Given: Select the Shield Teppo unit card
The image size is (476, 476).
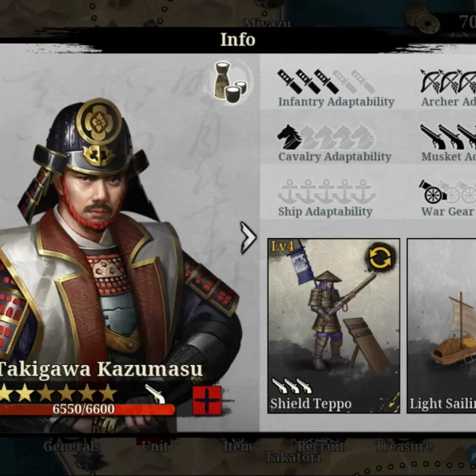Looking at the screenshot, I should pyautogui.click(x=334, y=326).
